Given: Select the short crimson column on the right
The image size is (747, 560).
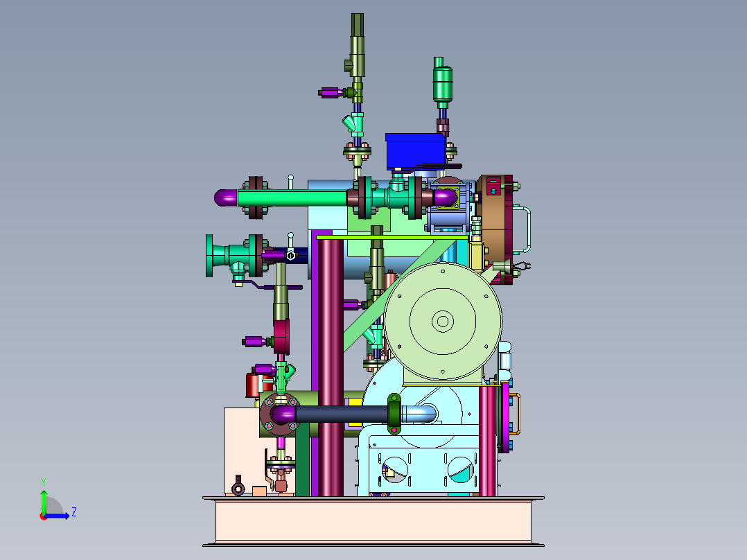Looking at the screenshot, I should [488, 441].
